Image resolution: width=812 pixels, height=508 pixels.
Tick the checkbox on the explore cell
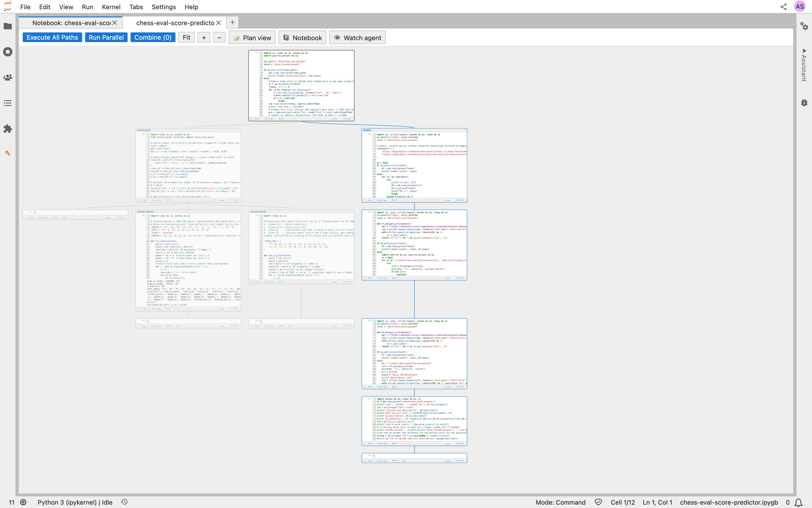(364, 200)
